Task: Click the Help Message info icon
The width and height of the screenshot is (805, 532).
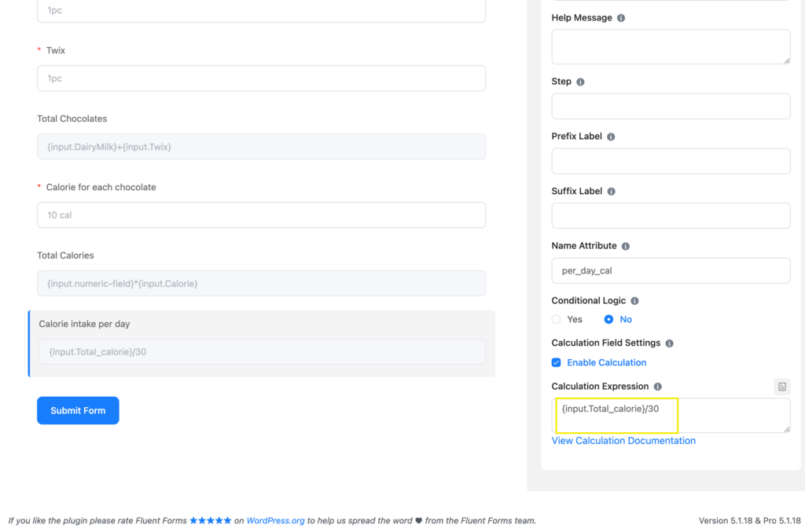Action: tap(621, 18)
